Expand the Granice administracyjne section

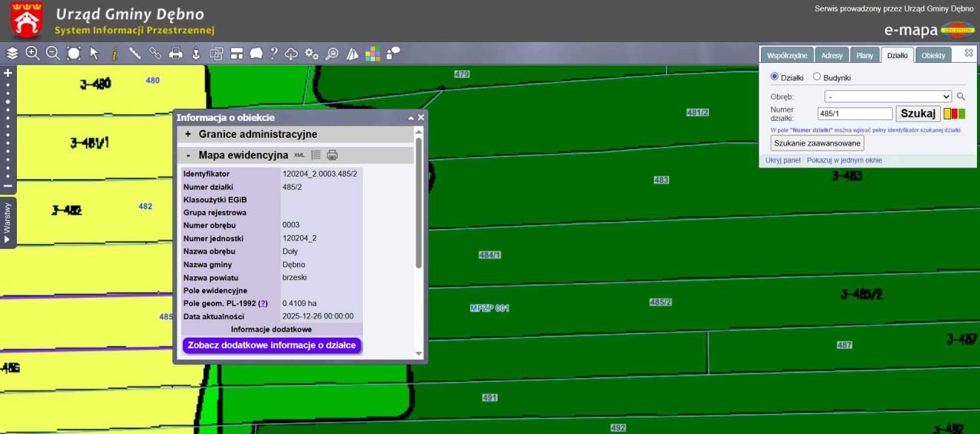pyautogui.click(x=188, y=134)
